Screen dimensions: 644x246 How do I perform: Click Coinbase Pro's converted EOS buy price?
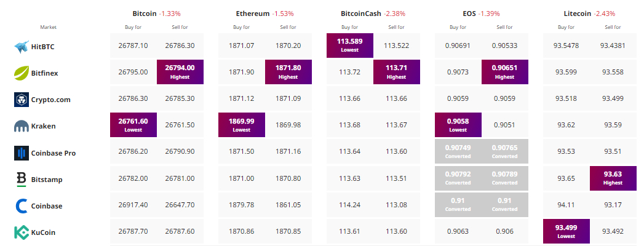[x=458, y=153]
